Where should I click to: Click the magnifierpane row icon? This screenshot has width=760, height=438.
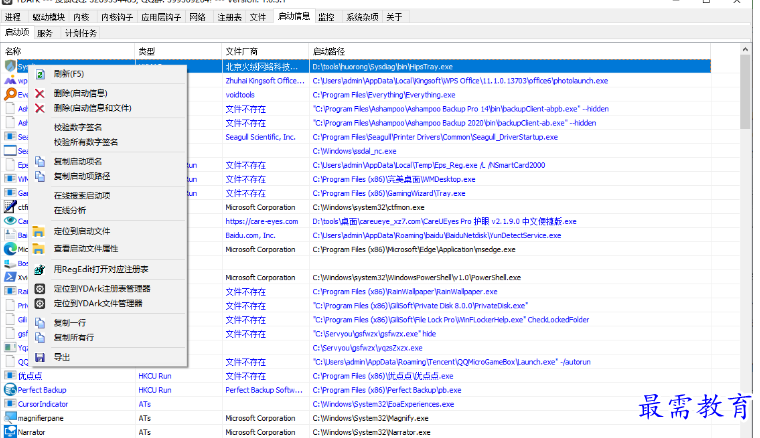[x=10, y=418]
